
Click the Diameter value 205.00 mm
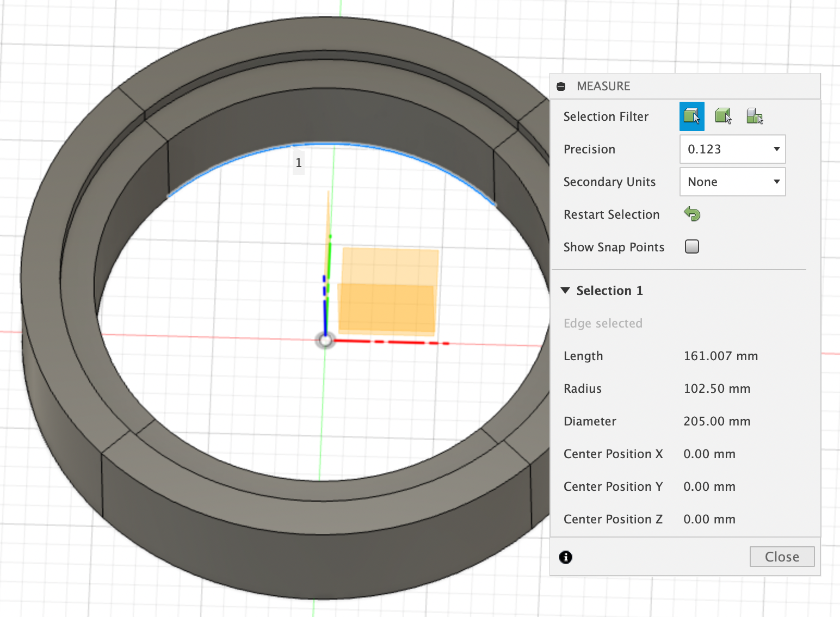coord(717,421)
